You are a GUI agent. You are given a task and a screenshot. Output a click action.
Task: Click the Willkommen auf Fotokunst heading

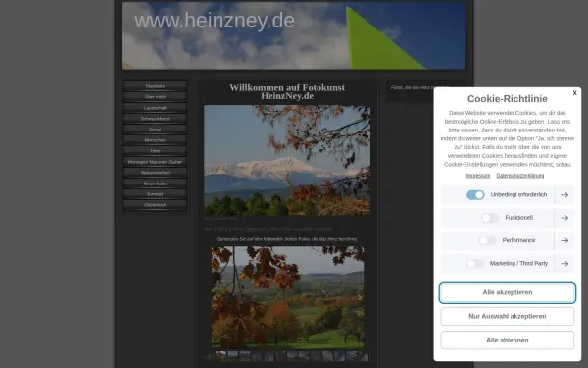coord(287,91)
